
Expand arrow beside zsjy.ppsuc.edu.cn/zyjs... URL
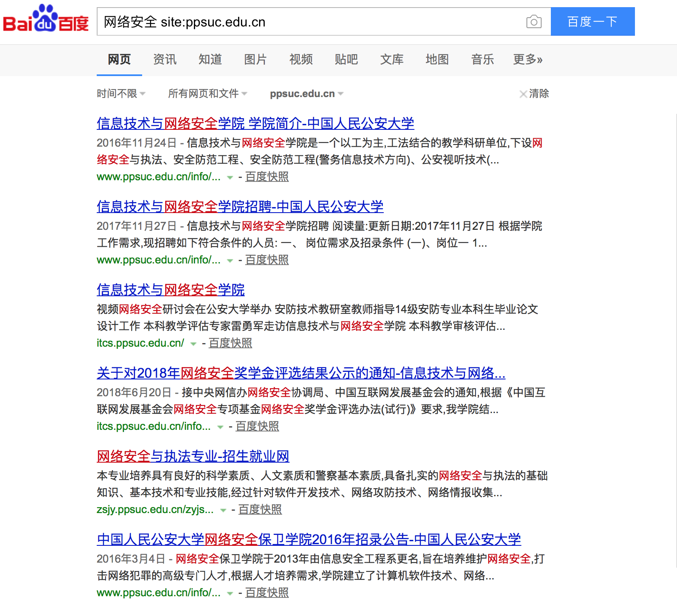(223, 511)
